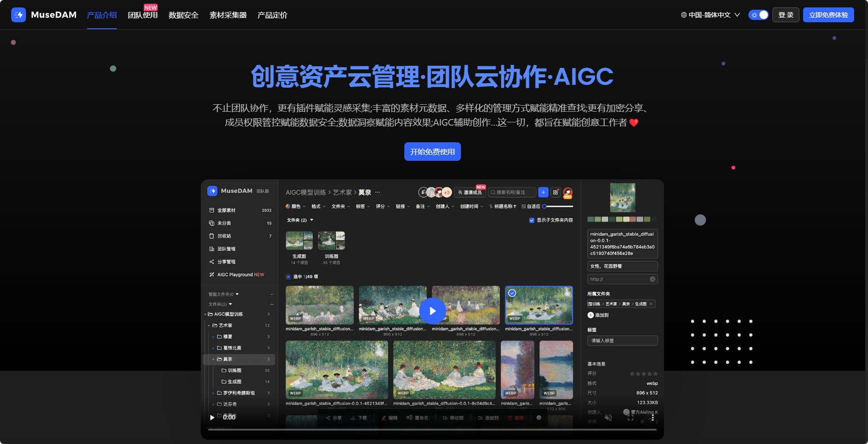Screen dimensions: 868x444
Task: Collapse the AIGC模型训练 tree node
Action: [205, 315]
